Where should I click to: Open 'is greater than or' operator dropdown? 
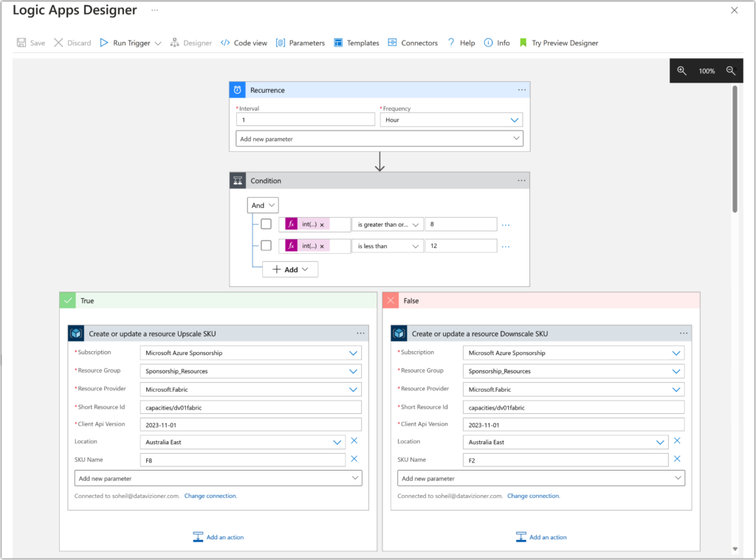388,224
